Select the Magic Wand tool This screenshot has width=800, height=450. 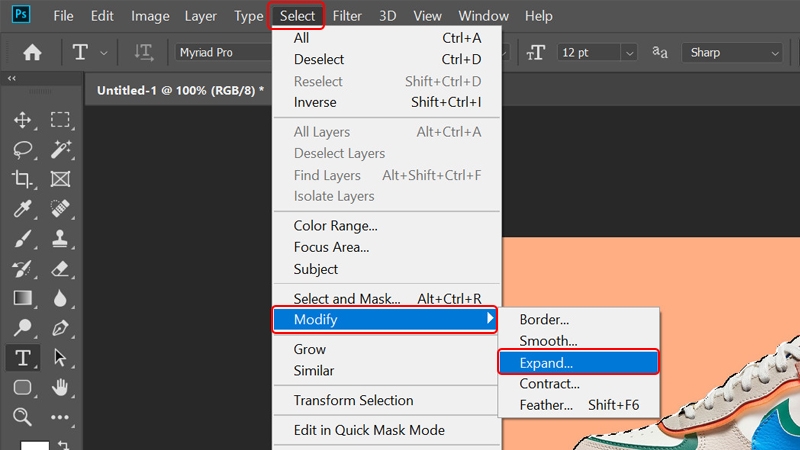click(60, 149)
